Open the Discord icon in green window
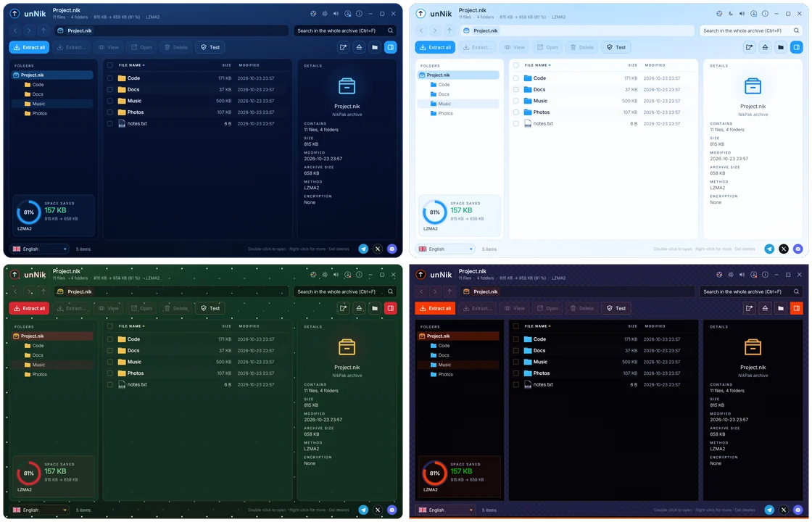 [392, 510]
